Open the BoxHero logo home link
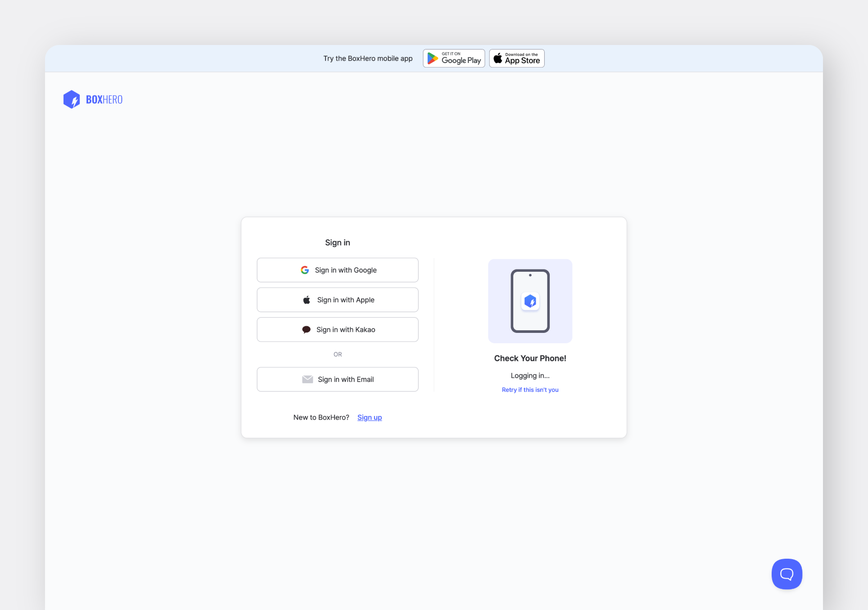 point(93,99)
